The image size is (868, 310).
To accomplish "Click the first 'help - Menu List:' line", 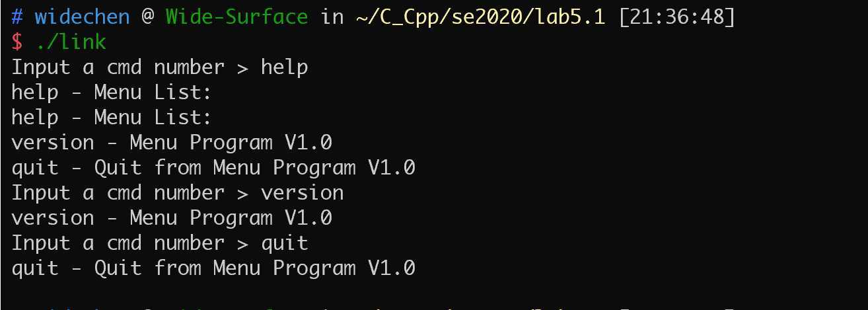I will [111, 93].
